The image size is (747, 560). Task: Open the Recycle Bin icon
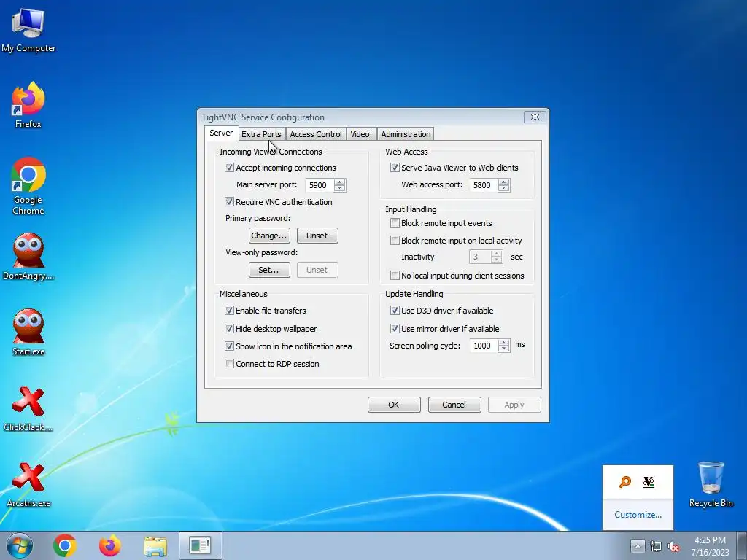[711, 484]
